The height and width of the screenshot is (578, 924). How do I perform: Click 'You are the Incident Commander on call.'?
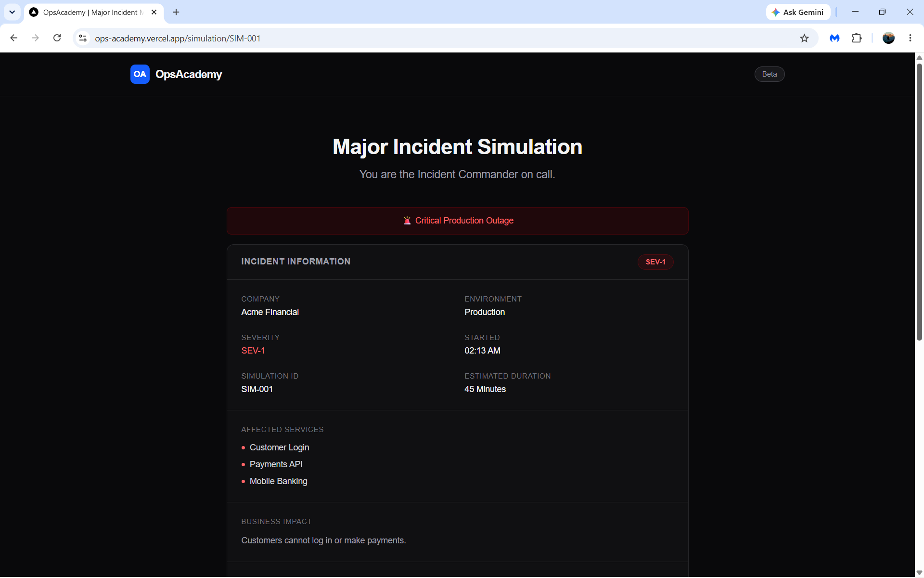457,174
